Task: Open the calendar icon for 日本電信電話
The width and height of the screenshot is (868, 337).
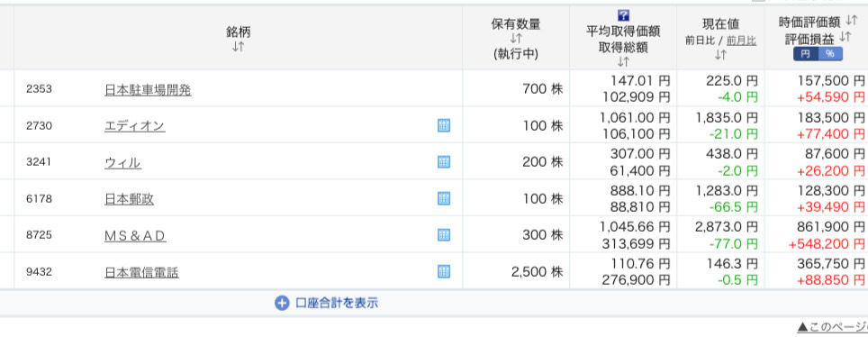Action: pos(443,271)
